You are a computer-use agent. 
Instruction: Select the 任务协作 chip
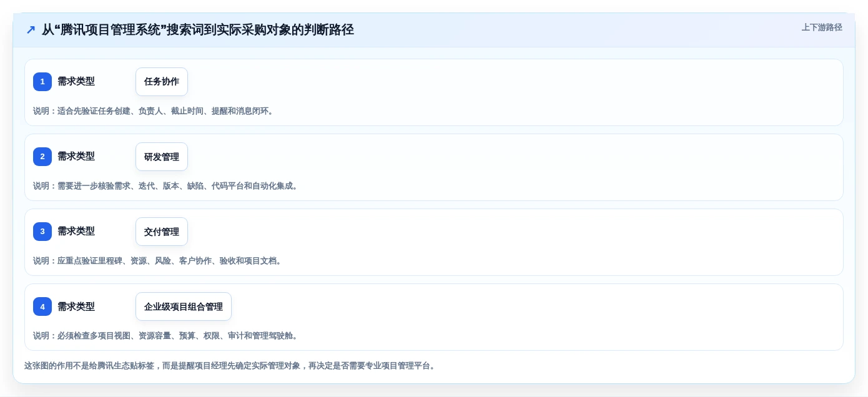tap(162, 82)
